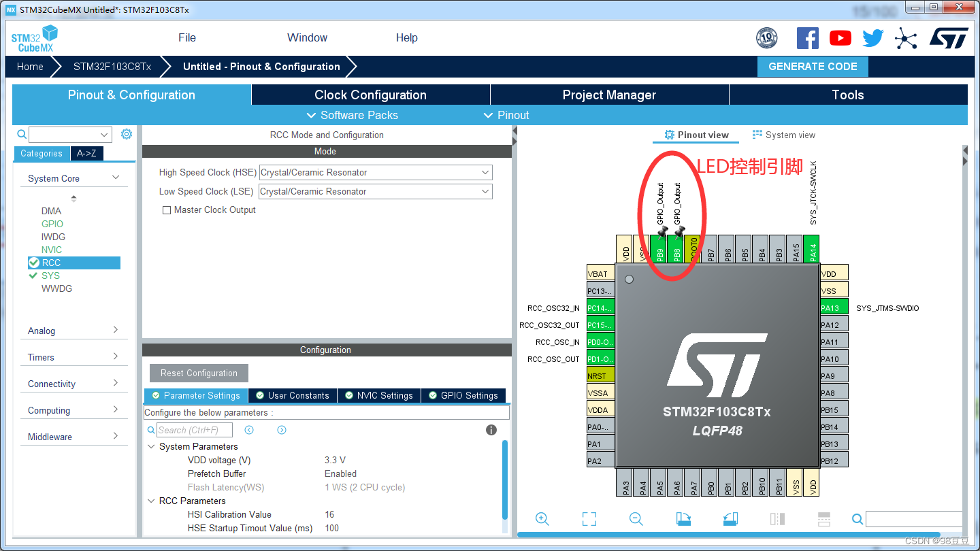The image size is (980, 551).
Task: Open the Twitter icon in the header
Action: point(873,38)
